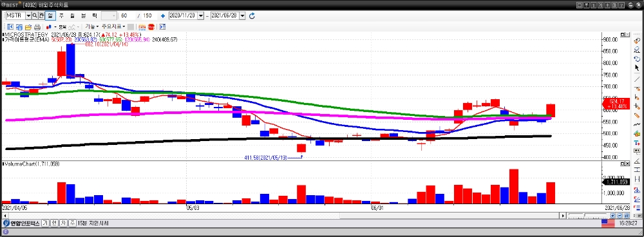The width and height of the screenshot is (644, 237).
Task: Open the 기능 menu
Action: 91,26
